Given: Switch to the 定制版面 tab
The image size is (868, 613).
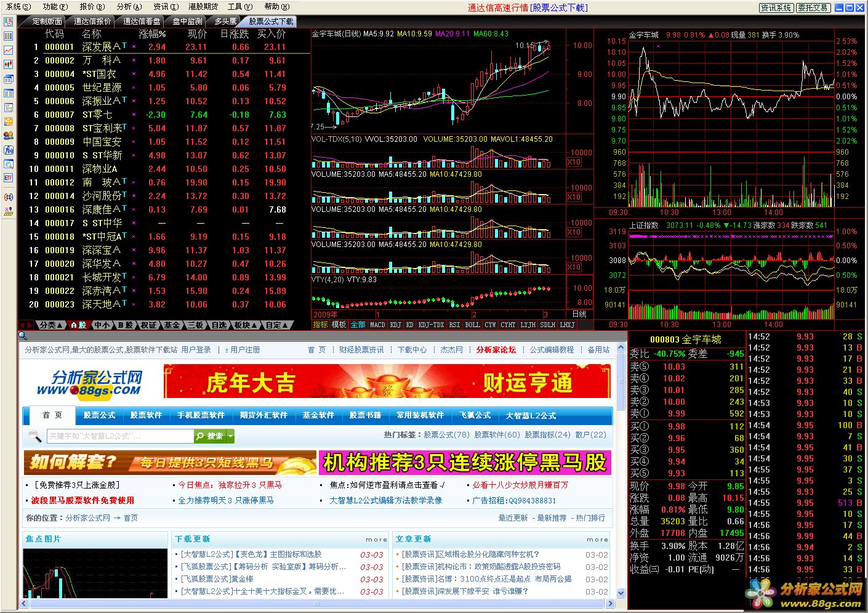Looking at the screenshot, I should pyautogui.click(x=47, y=21).
